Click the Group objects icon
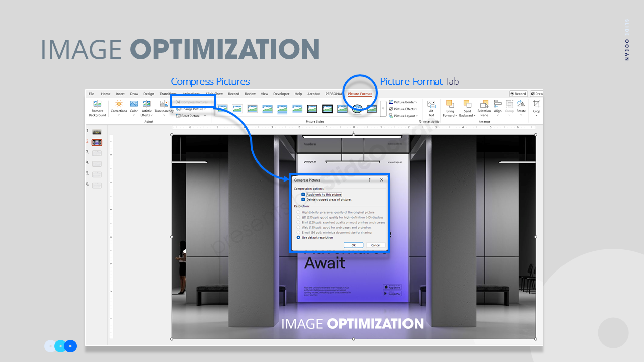Viewport: 644px width, 362px height. point(509,103)
